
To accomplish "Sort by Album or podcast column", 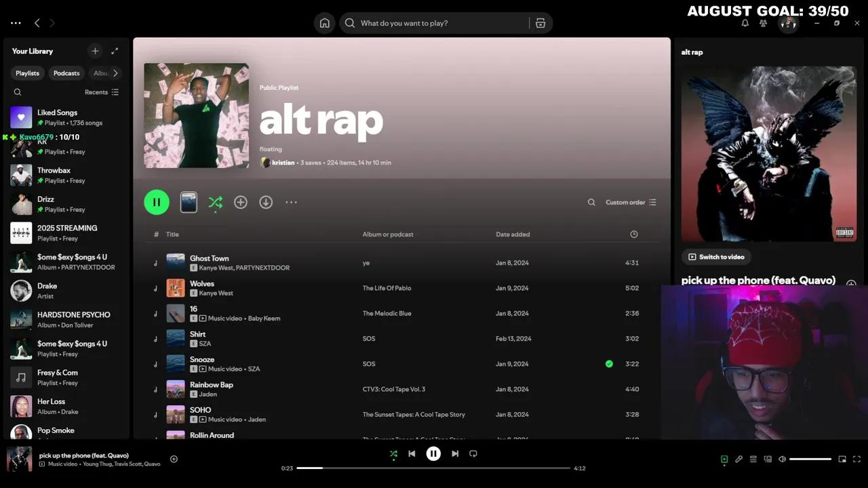I will pyautogui.click(x=388, y=235).
